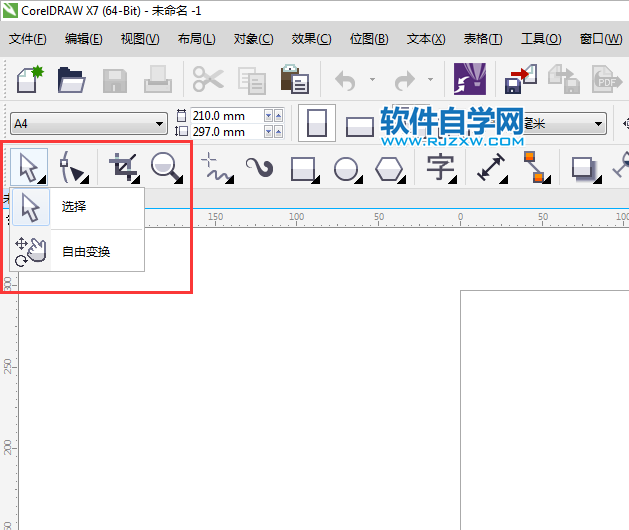The image size is (629, 530).
Task: Open the 编辑(E) menu
Action: pos(84,39)
